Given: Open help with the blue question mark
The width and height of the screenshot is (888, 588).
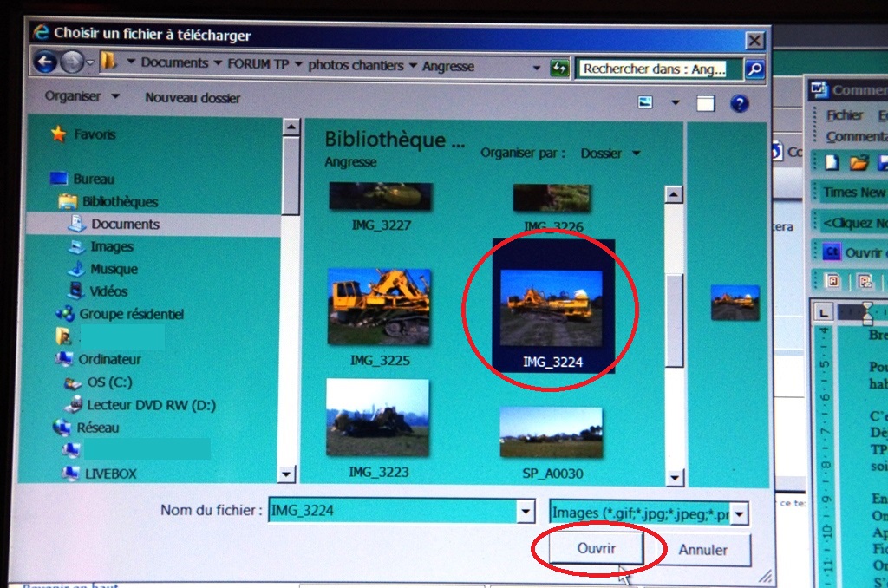Looking at the screenshot, I should tap(740, 104).
